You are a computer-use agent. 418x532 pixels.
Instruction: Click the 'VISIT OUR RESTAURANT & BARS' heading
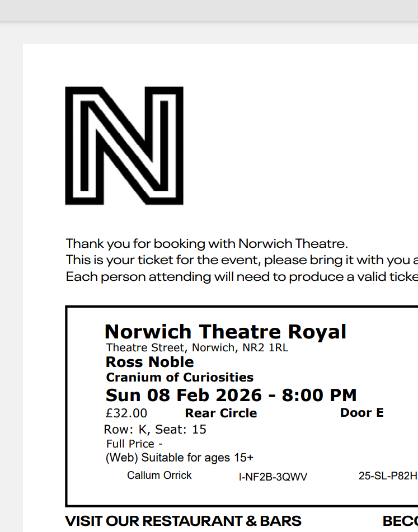tap(183, 521)
